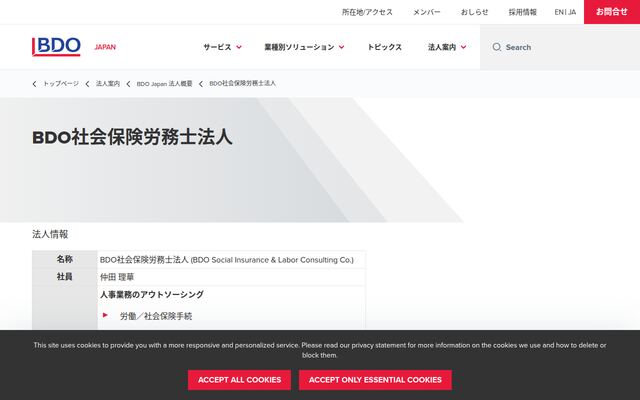Click the 仲田 理華 table cell
Image resolution: width=640 pixels, height=400 pixels.
(231, 277)
